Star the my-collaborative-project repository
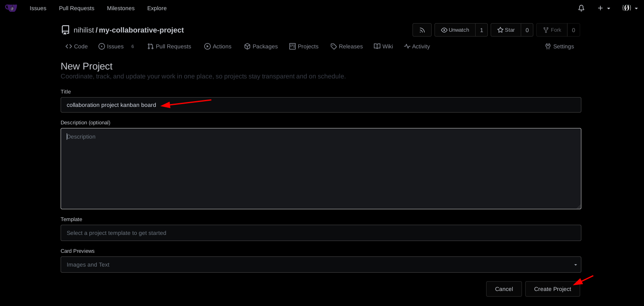Image resolution: width=644 pixels, height=306 pixels. 506,30
